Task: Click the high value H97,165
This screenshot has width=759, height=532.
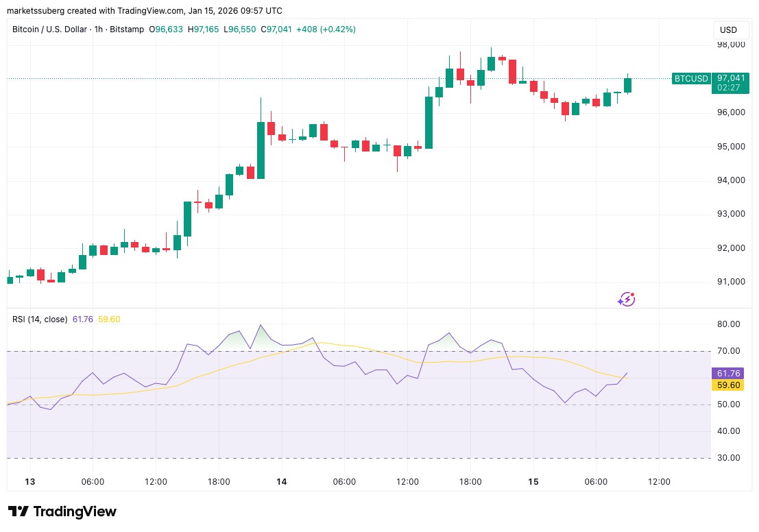Action: (204, 29)
